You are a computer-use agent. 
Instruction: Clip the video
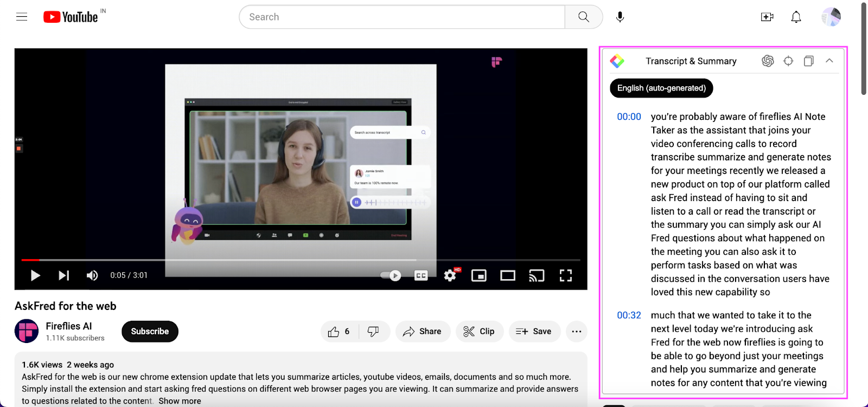coord(480,331)
